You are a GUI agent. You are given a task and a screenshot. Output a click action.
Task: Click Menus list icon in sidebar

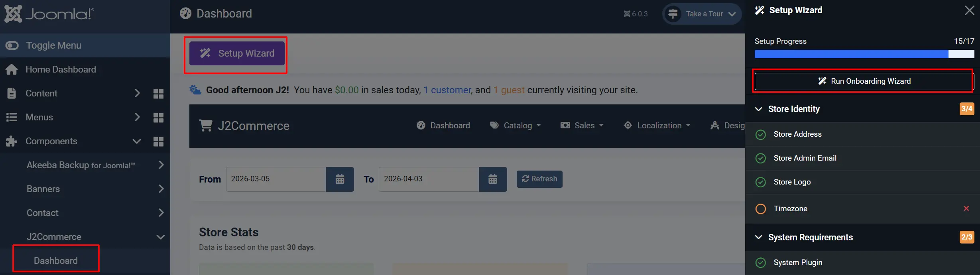12,117
